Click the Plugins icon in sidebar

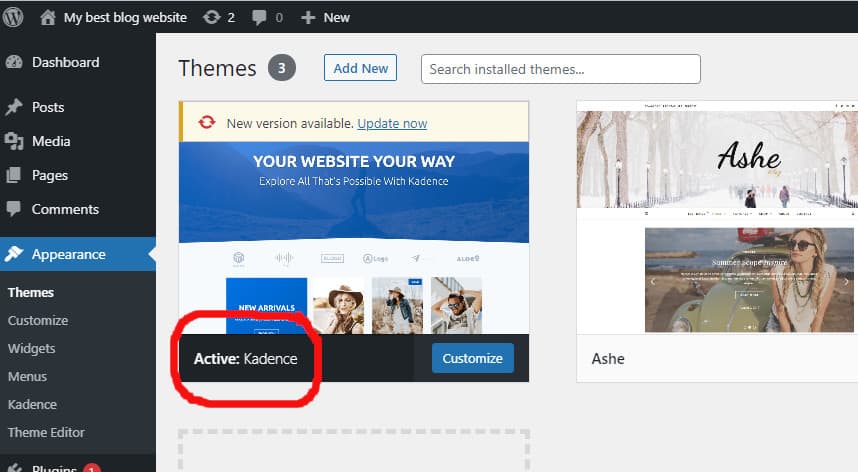click(x=14, y=468)
